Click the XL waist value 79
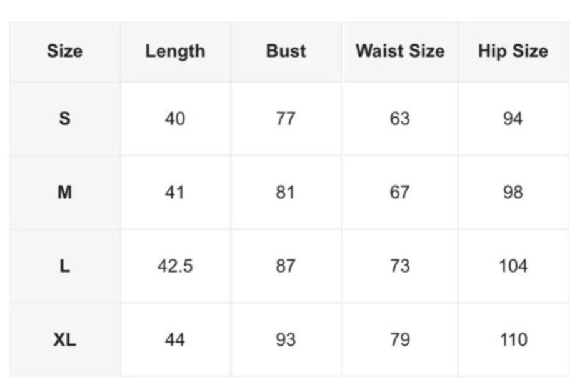 [400, 340]
